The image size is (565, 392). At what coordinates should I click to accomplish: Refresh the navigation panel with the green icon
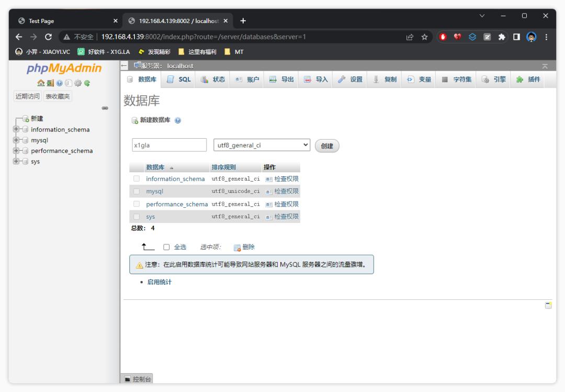pyautogui.click(x=87, y=84)
